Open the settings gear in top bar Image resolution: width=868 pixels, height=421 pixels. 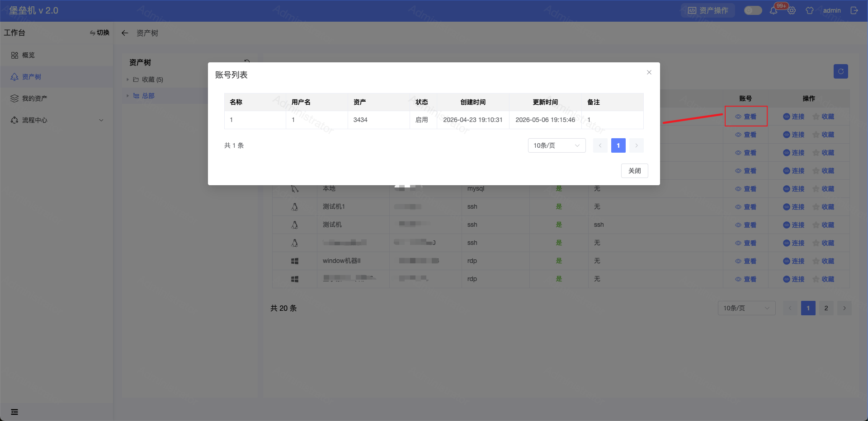[x=792, y=10]
